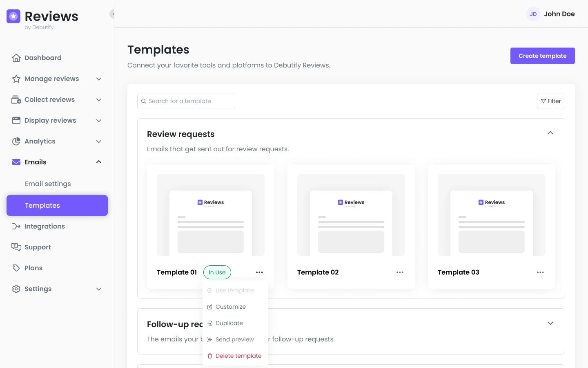Expand the Settings submenu chevron
The image size is (588, 368).
(99, 289)
